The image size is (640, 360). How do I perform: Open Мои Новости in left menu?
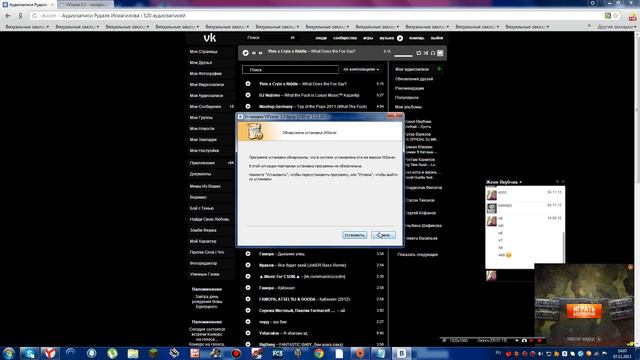point(202,129)
